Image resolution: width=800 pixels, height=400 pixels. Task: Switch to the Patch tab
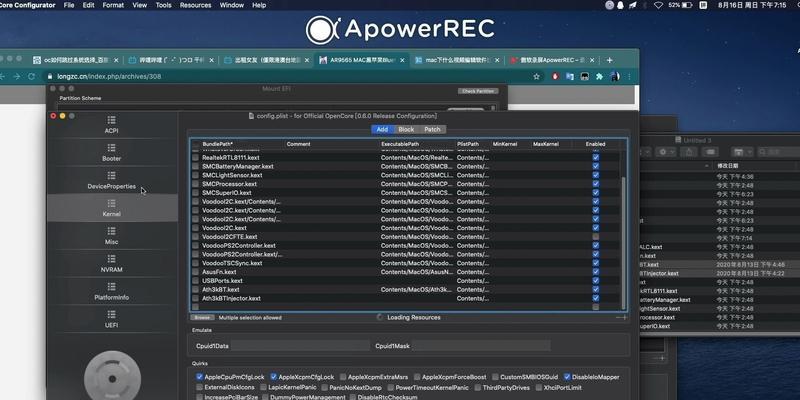point(432,130)
